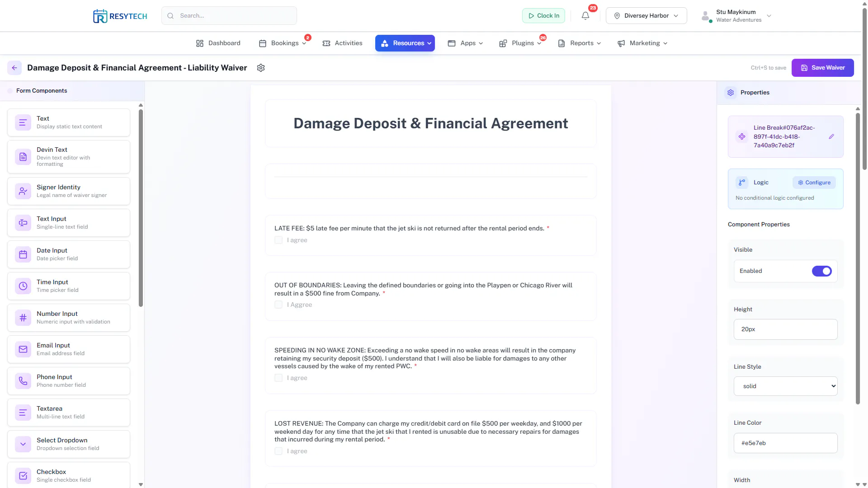Add a Textarea component

coord(69,413)
